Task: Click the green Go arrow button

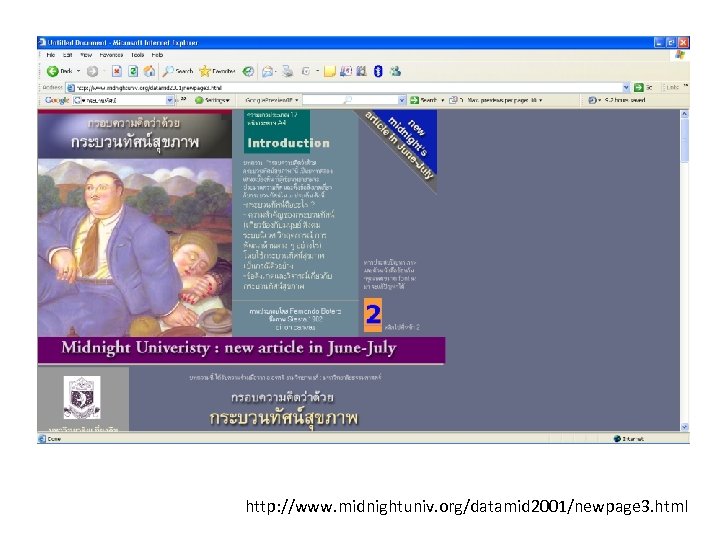Action: click(639, 87)
